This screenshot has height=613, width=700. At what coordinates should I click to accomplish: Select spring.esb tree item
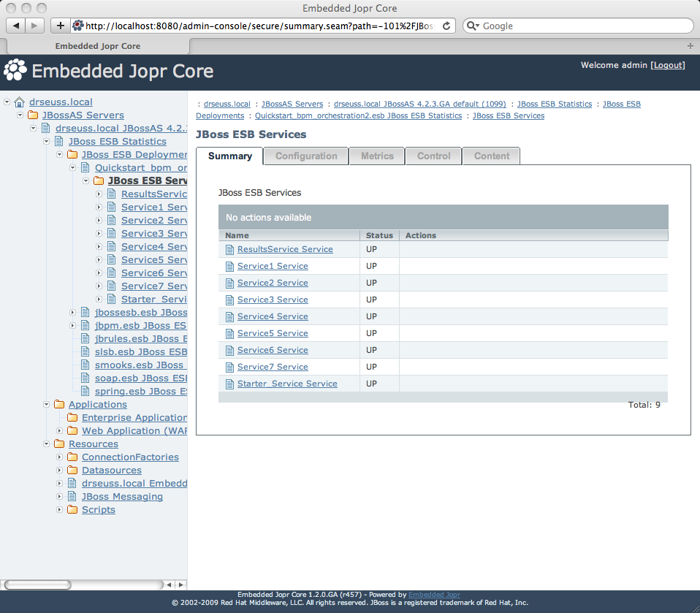(141, 391)
